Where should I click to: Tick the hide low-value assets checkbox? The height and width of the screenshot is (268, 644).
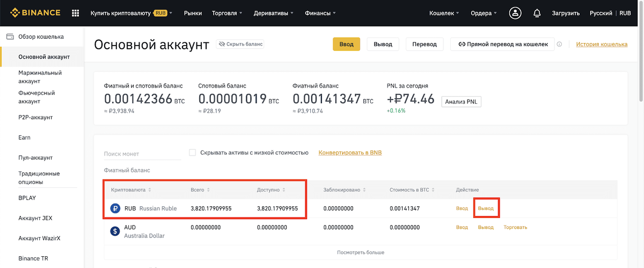193,153
